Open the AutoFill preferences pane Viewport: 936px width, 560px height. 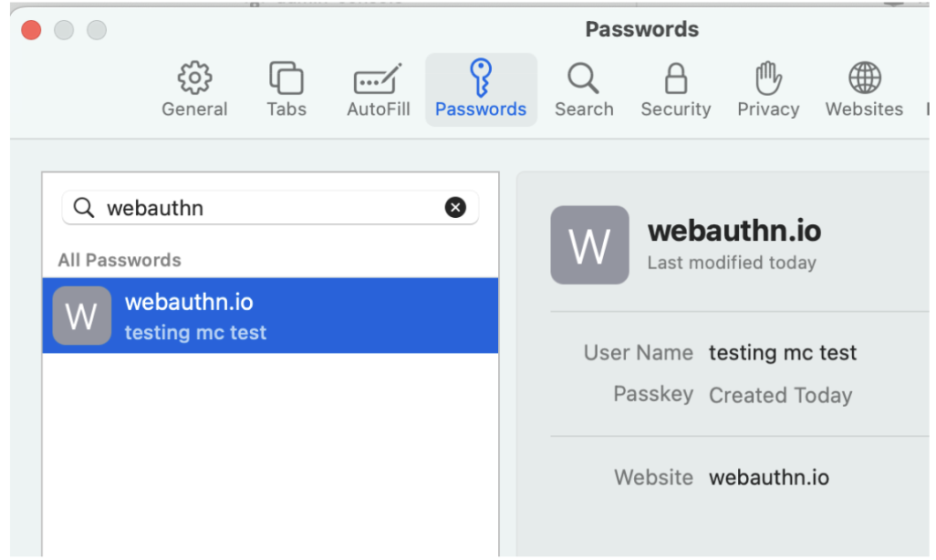click(x=378, y=89)
